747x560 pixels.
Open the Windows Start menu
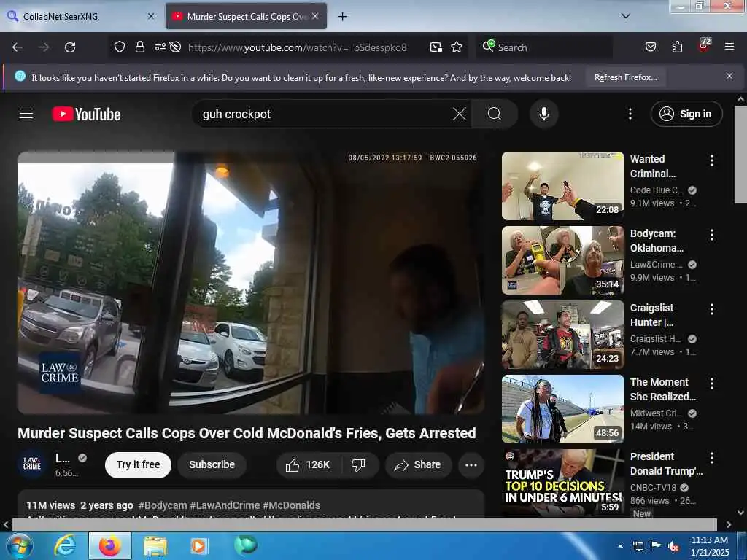coord(18,545)
